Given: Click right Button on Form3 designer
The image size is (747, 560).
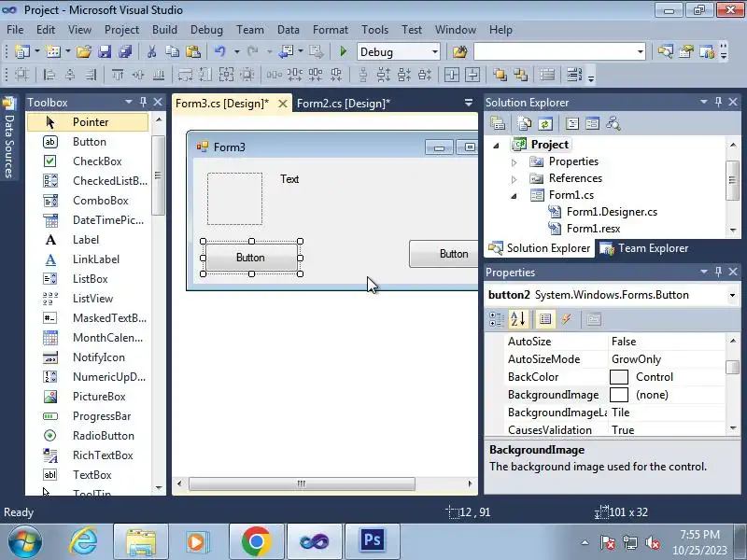Looking at the screenshot, I should coord(444,254).
